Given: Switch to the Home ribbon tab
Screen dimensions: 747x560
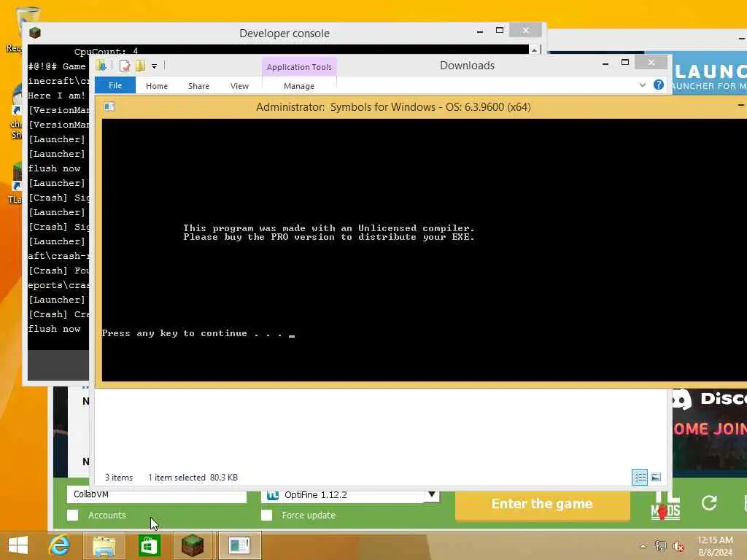Looking at the screenshot, I should pyautogui.click(x=157, y=86).
